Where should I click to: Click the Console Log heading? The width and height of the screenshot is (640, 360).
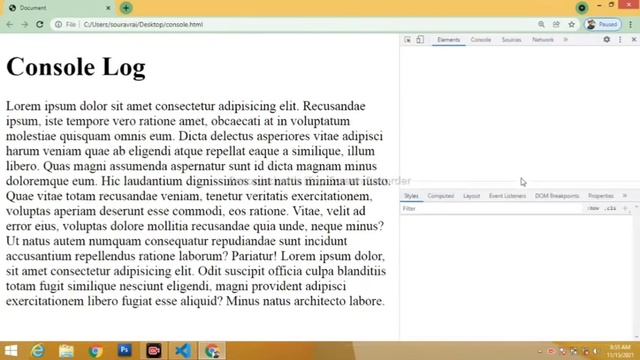click(76, 67)
